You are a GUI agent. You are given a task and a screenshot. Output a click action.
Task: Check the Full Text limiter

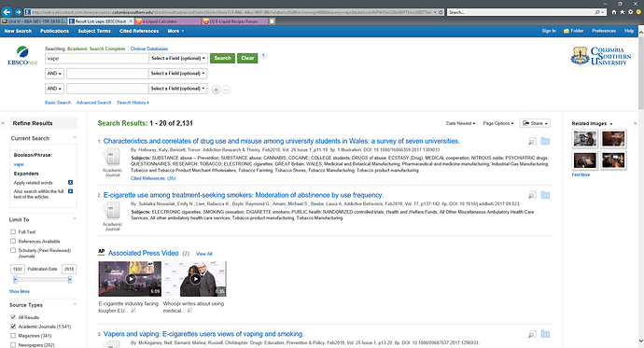(13, 232)
